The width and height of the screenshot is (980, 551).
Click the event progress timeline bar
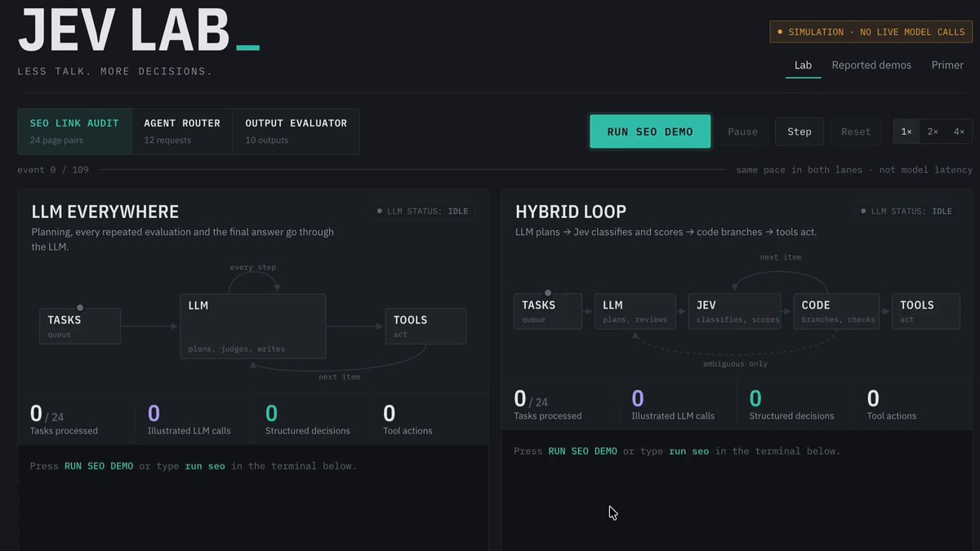pyautogui.click(x=412, y=170)
